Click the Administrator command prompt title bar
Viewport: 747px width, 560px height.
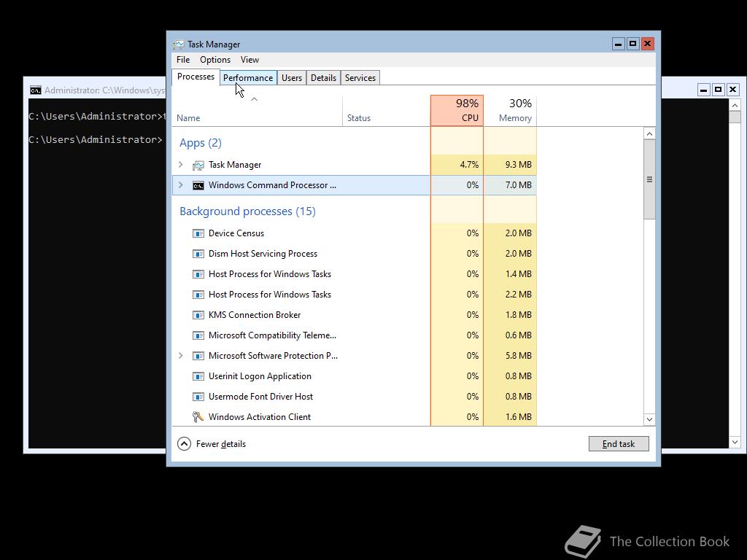[x=96, y=90]
